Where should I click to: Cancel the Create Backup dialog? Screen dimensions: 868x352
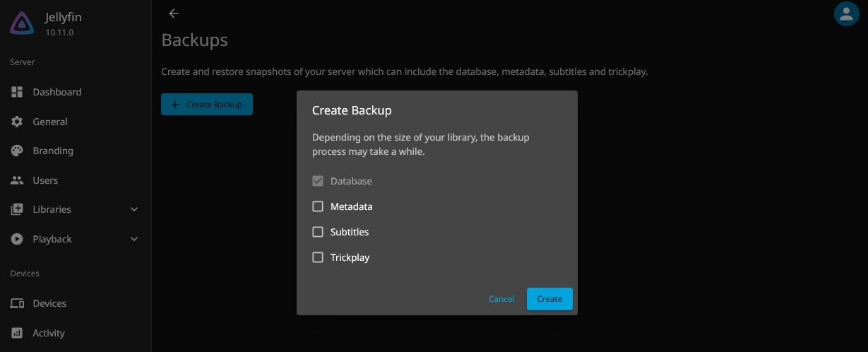pyautogui.click(x=501, y=299)
